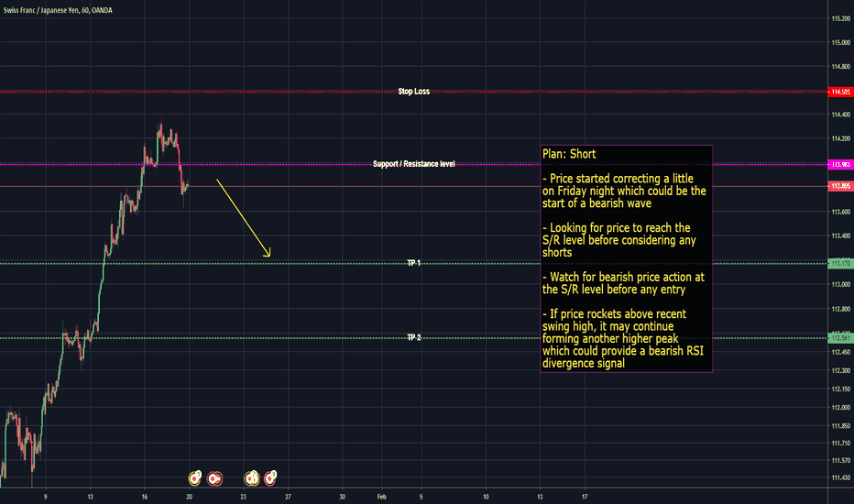Click the first economic event icon near 20
854x504 pixels.
click(195, 477)
